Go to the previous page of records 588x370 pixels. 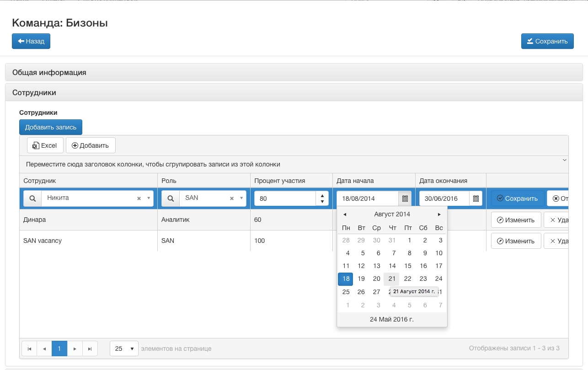pyautogui.click(x=44, y=349)
